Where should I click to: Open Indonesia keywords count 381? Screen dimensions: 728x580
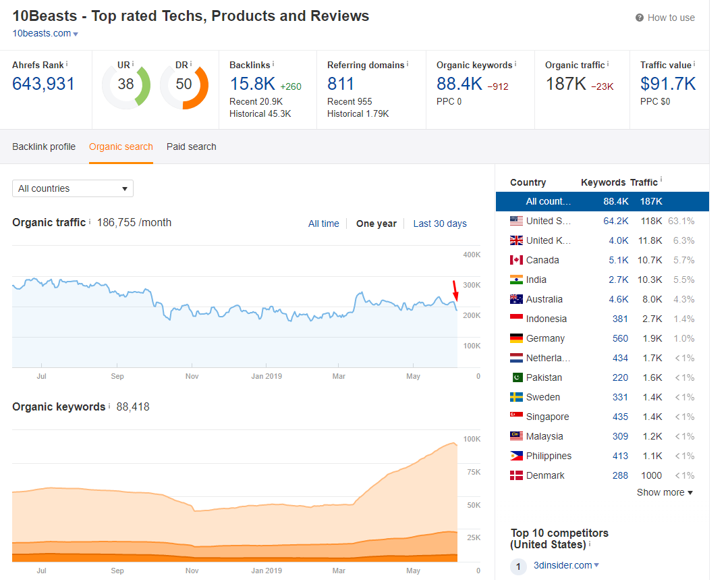click(620, 319)
